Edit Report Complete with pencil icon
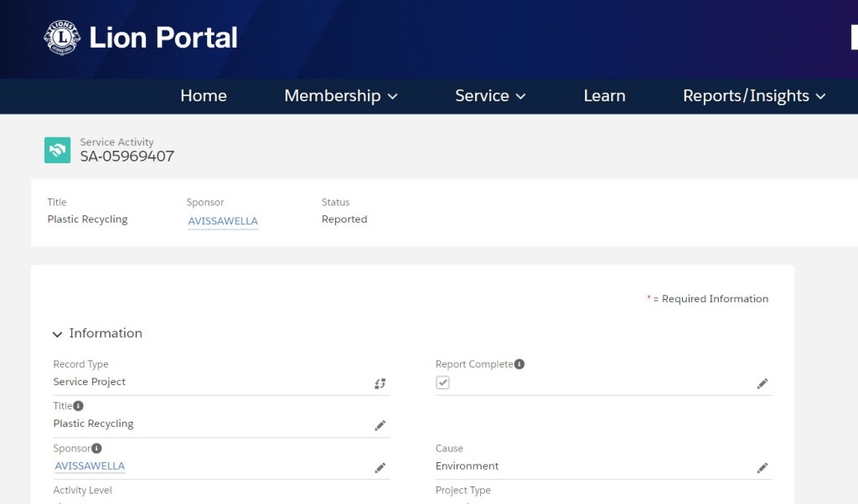This screenshot has height=504, width=858. coord(762,383)
